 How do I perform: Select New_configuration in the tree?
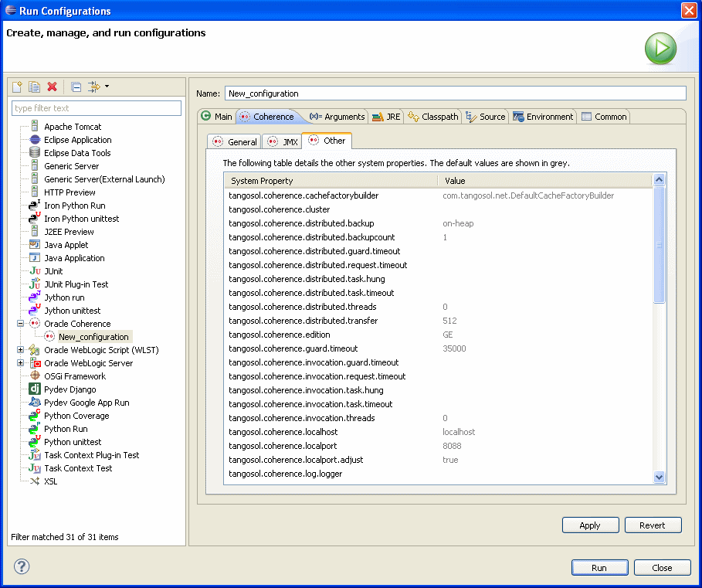[x=93, y=337]
